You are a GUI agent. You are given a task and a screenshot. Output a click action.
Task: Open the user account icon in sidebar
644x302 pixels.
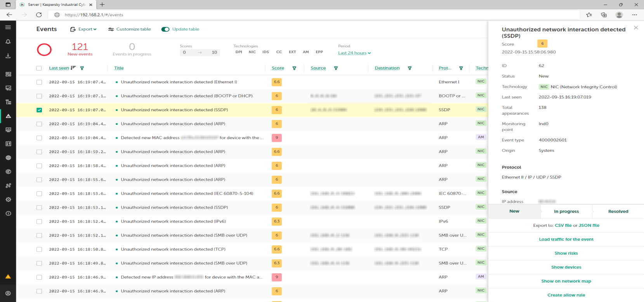[x=8, y=293]
